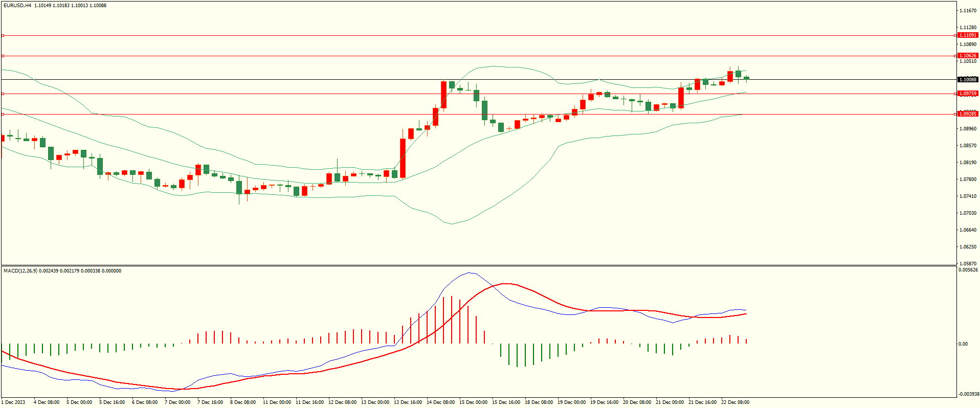The width and height of the screenshot is (980, 408).
Task: Click the red 1.10626 horizontal line price tag
Action: pyautogui.click(x=968, y=56)
